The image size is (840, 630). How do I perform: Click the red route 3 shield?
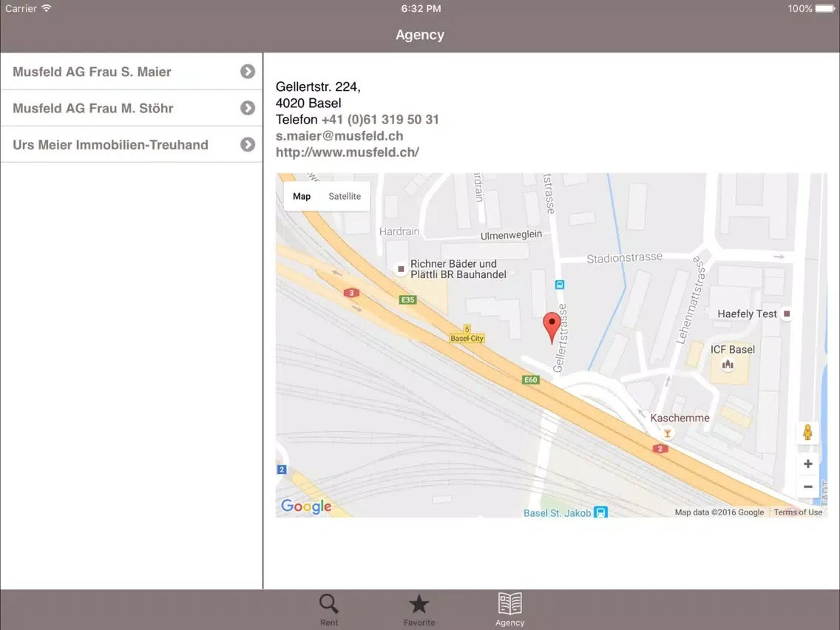tap(351, 293)
